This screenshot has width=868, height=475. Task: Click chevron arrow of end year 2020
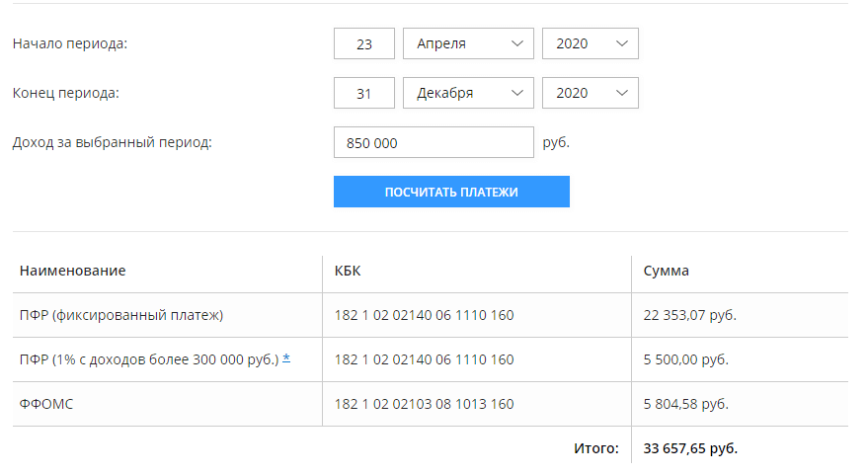(622, 93)
